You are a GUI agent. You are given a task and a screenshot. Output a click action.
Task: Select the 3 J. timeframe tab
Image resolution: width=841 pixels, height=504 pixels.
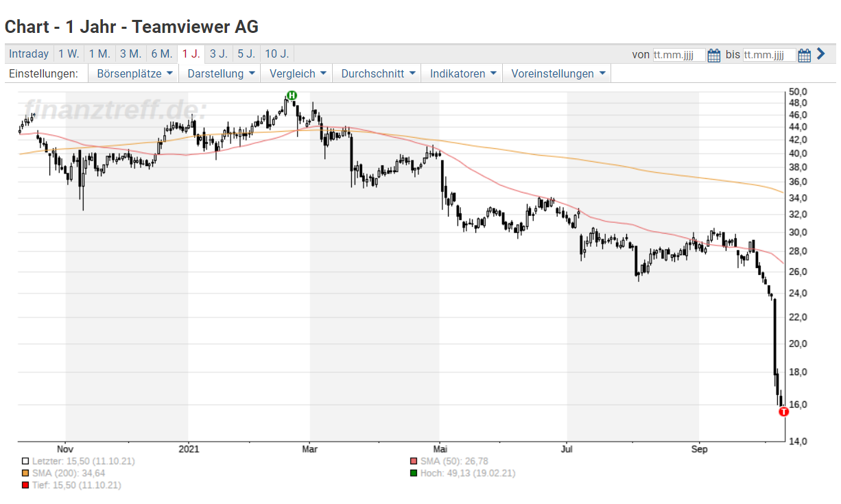click(219, 53)
